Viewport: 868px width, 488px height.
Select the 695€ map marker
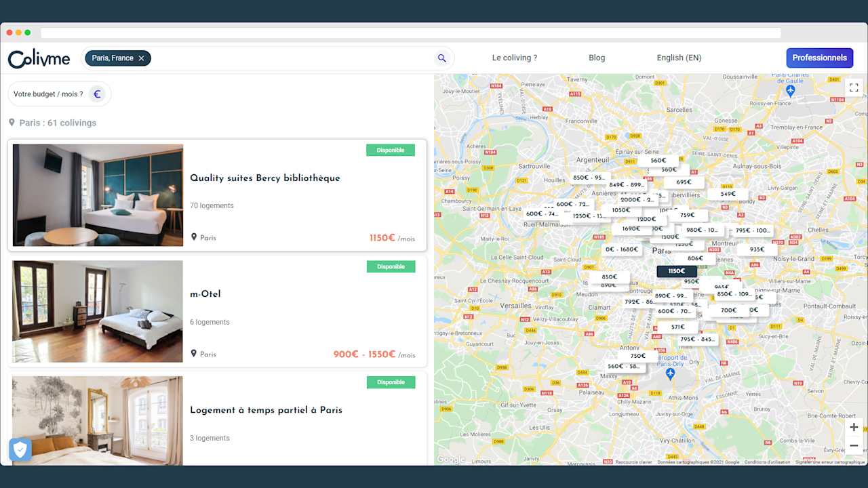(x=684, y=182)
